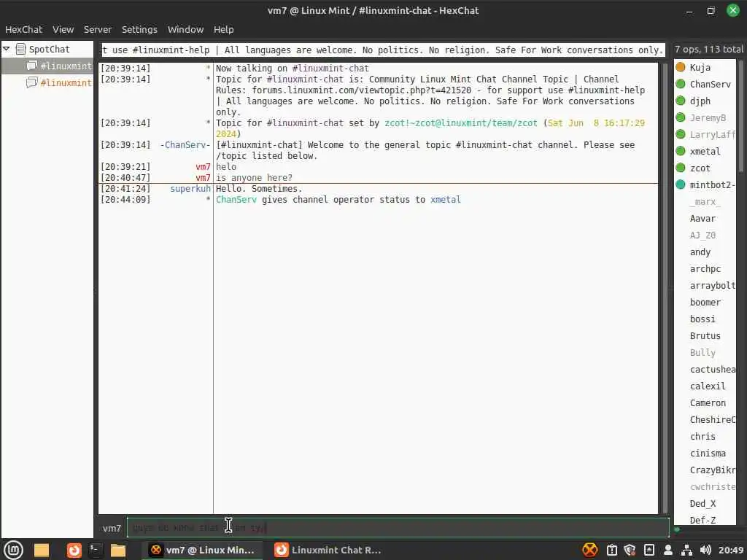The width and height of the screenshot is (747, 560).
Task: Launch the Terminal from the taskbar
Action: pyautogui.click(x=96, y=550)
